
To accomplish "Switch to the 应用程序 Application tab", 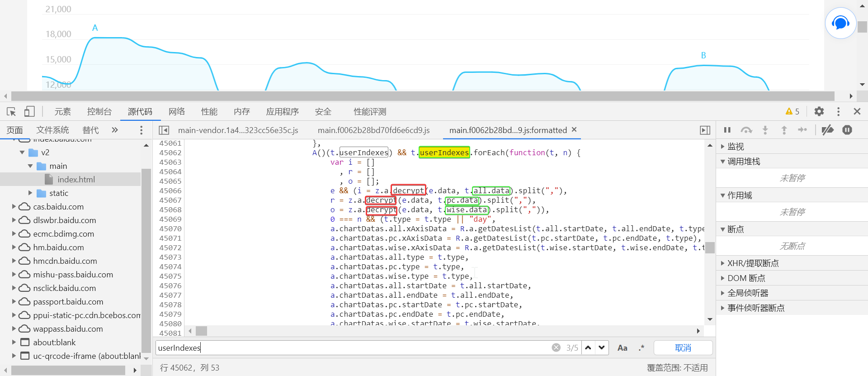I will pyautogui.click(x=283, y=111).
